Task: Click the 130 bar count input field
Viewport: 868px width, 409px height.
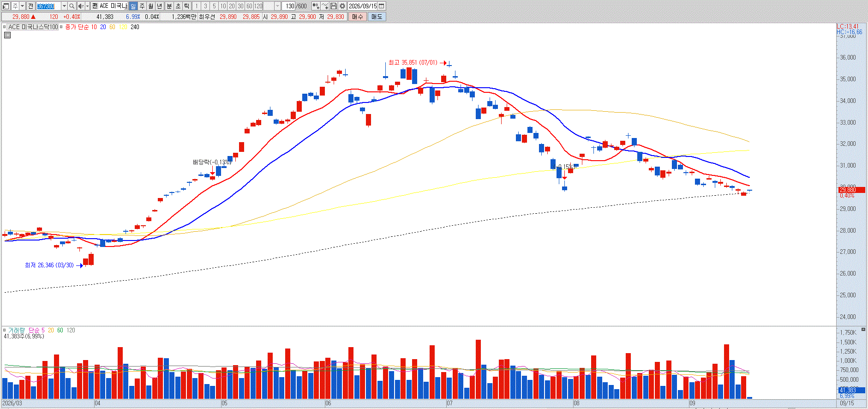Action: pos(289,6)
